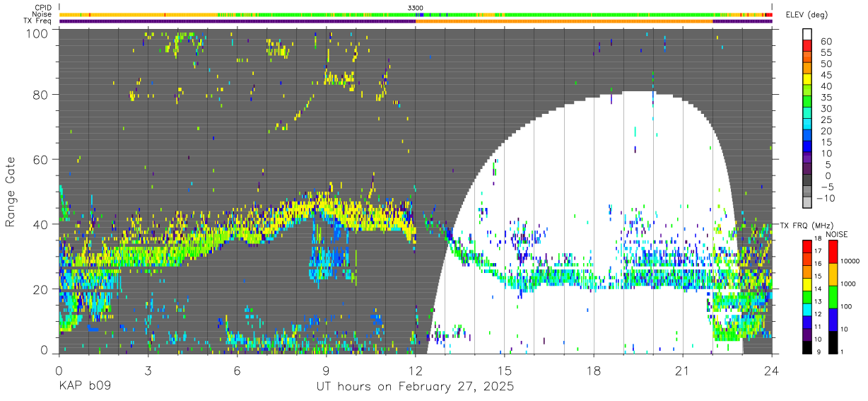Click the ELEV colorbar tick label 35

click(x=826, y=97)
